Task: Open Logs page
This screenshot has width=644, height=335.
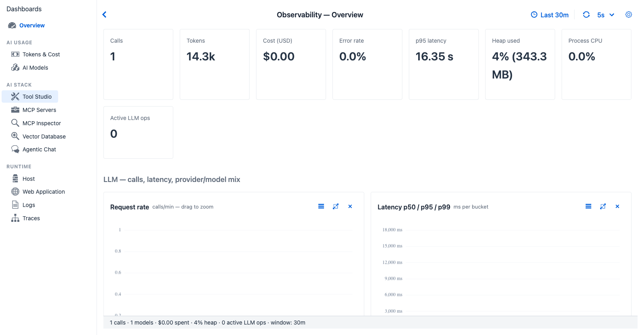Action: click(x=29, y=205)
